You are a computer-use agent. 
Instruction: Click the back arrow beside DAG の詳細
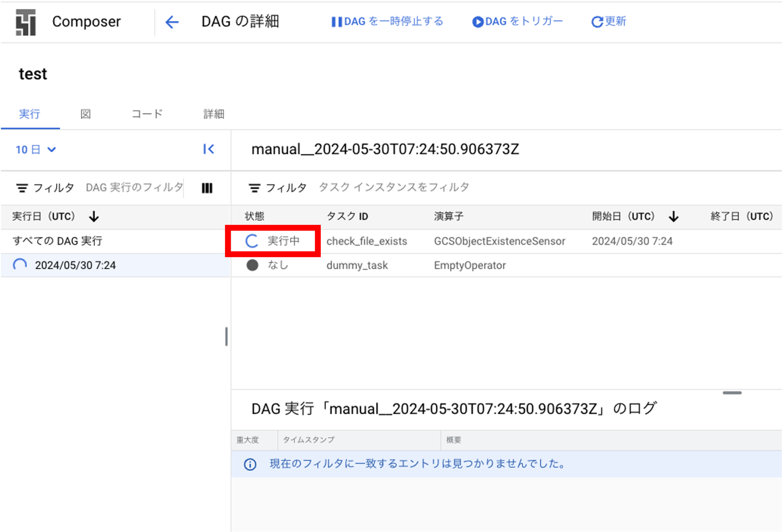click(x=172, y=21)
